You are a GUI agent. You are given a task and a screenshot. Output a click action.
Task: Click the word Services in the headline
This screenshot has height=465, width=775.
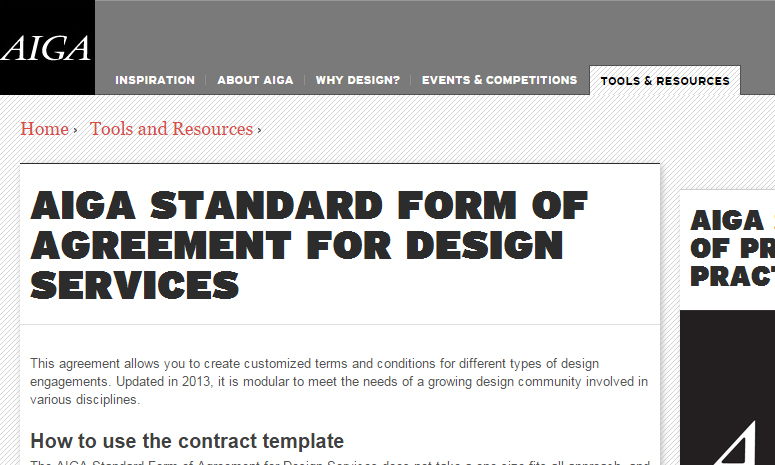click(134, 285)
